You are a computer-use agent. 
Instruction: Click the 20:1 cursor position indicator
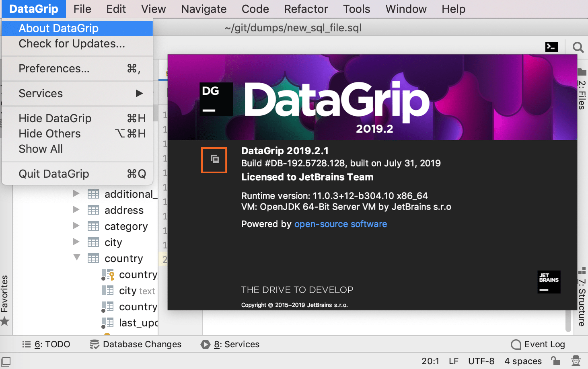[x=430, y=361]
